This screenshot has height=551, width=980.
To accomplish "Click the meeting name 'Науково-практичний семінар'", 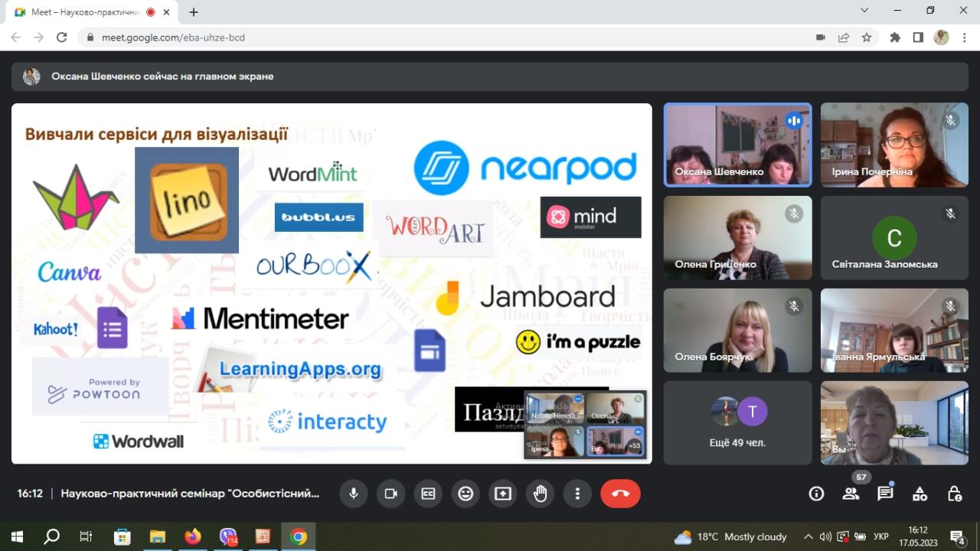I will click(x=190, y=494).
